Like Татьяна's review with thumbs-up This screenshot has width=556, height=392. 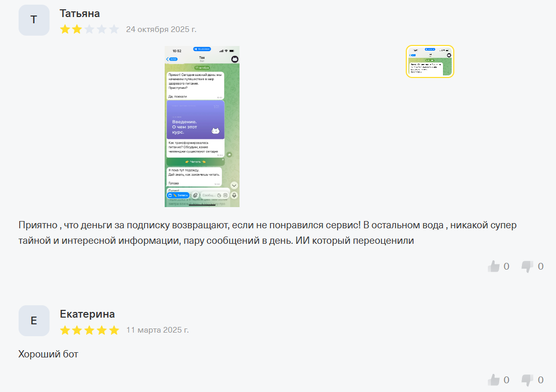(x=494, y=266)
